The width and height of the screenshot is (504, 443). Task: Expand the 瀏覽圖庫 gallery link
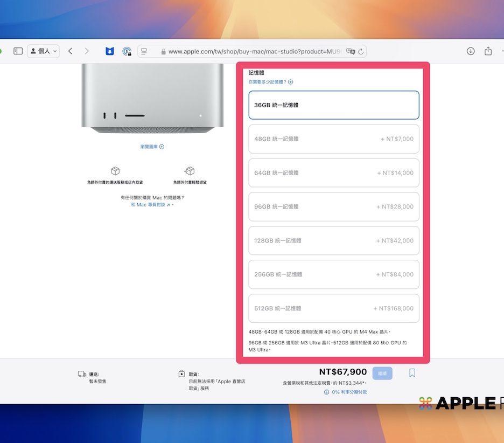pos(152,147)
